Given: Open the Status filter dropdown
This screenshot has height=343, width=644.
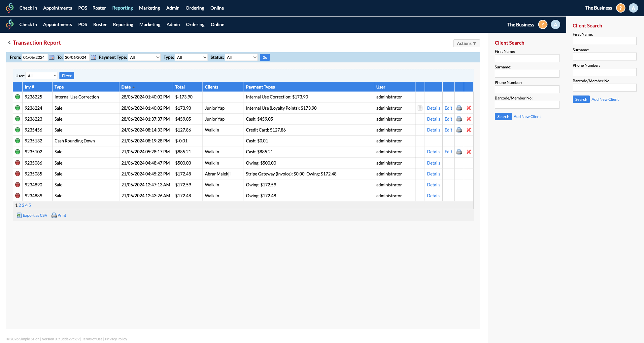Looking at the screenshot, I should pos(241,57).
